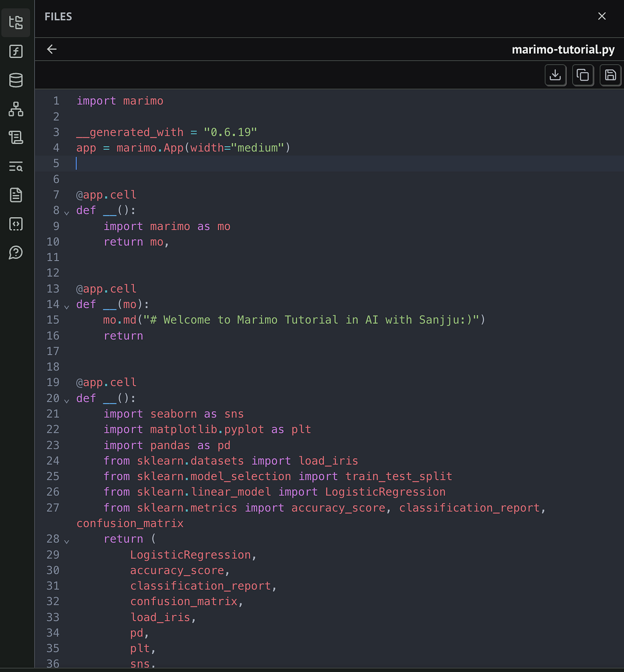Click the Welcome to Marimo Tutorial string
Screen dimensions: 624x672
[311, 320]
